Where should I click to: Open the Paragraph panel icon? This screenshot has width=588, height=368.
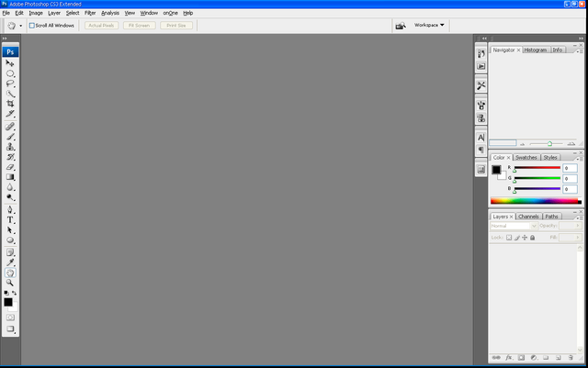point(481,150)
